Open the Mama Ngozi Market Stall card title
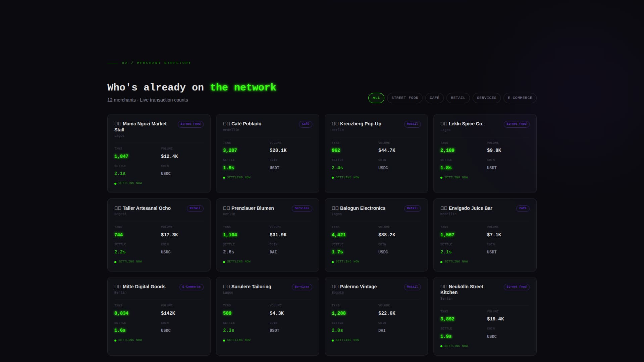This screenshot has height=362, width=644. [x=141, y=127]
